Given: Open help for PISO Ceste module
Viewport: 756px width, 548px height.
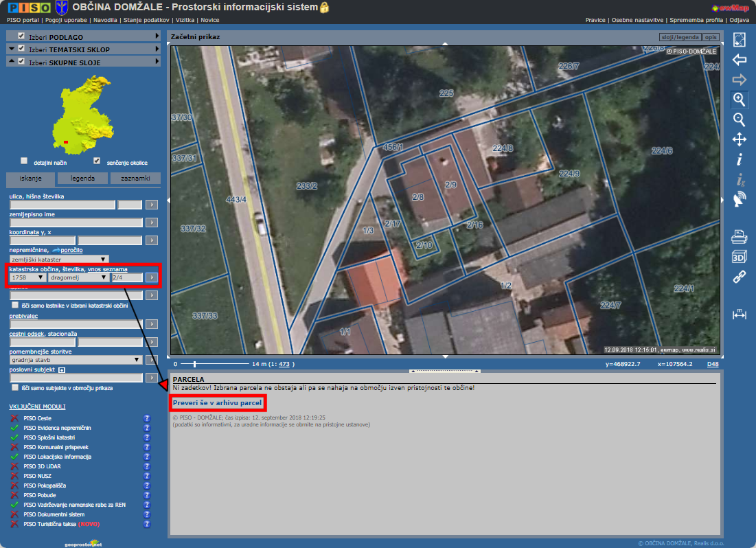Looking at the screenshot, I should point(146,418).
